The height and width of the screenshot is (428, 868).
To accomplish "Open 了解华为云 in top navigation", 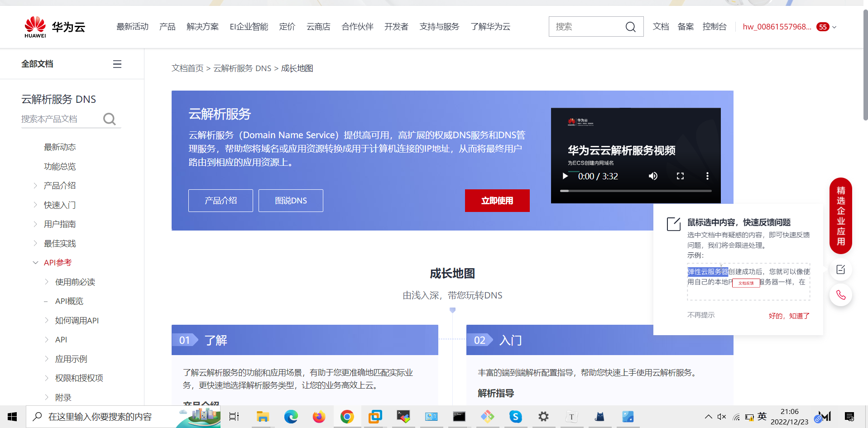I will (490, 27).
